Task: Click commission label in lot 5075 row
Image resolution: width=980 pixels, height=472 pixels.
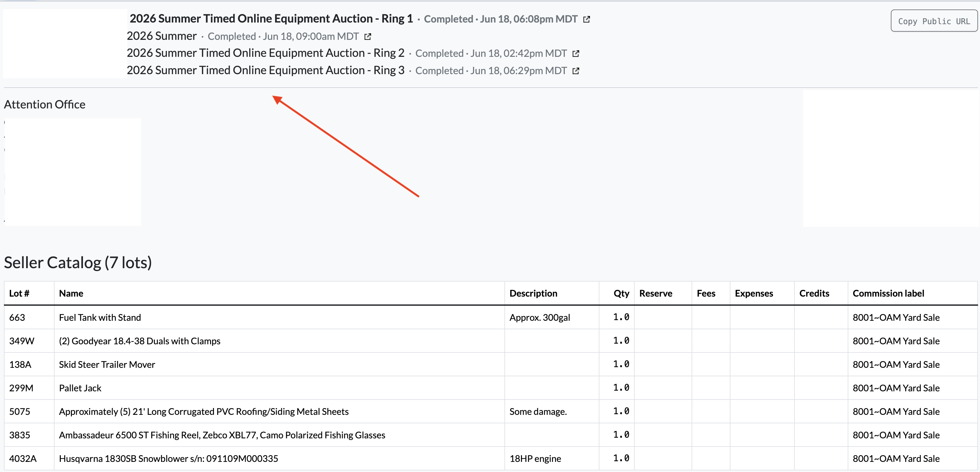Action: (x=896, y=412)
